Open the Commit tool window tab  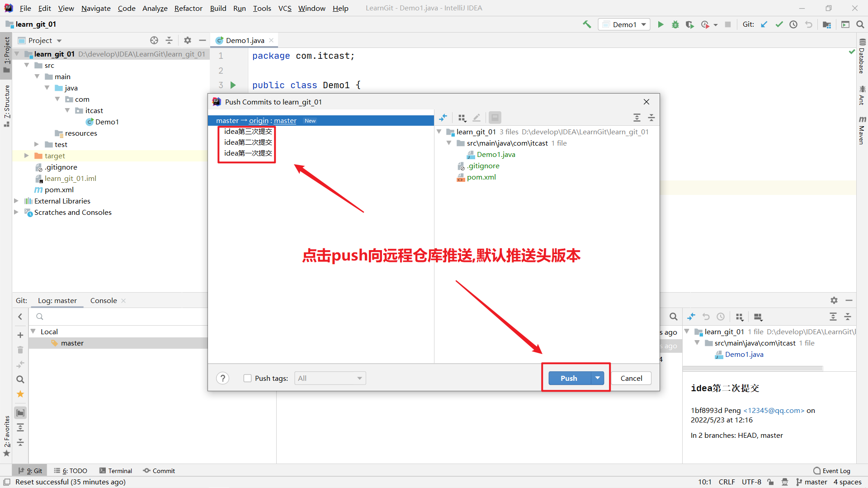159,471
